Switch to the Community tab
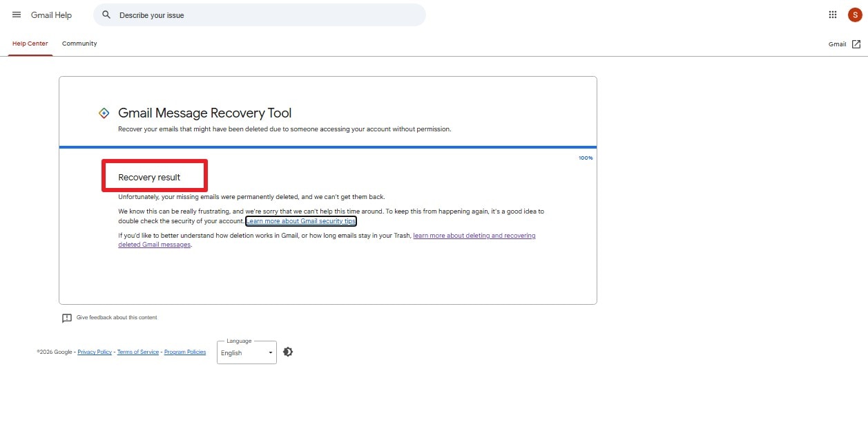This screenshot has height=434, width=868. [79, 44]
